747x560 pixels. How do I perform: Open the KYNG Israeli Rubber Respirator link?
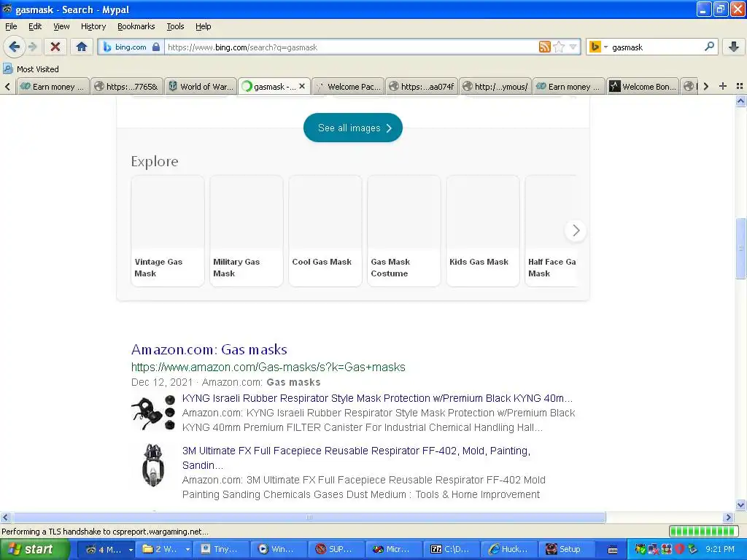377,398
